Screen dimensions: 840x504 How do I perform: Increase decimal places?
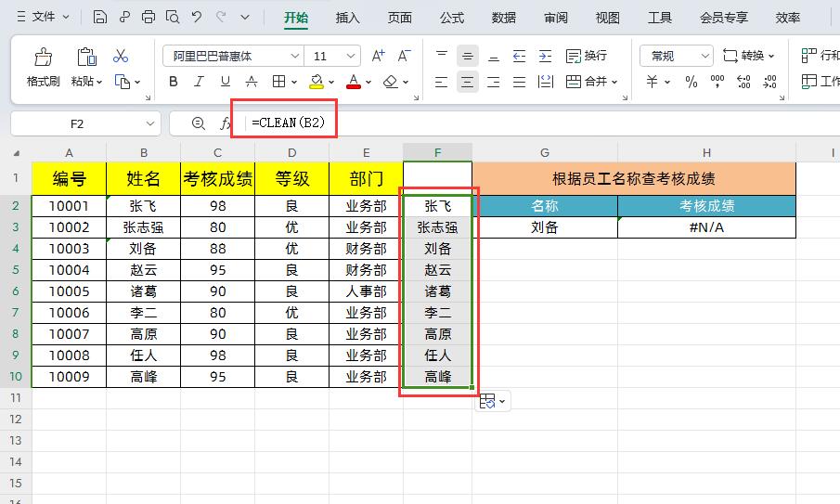(743, 82)
